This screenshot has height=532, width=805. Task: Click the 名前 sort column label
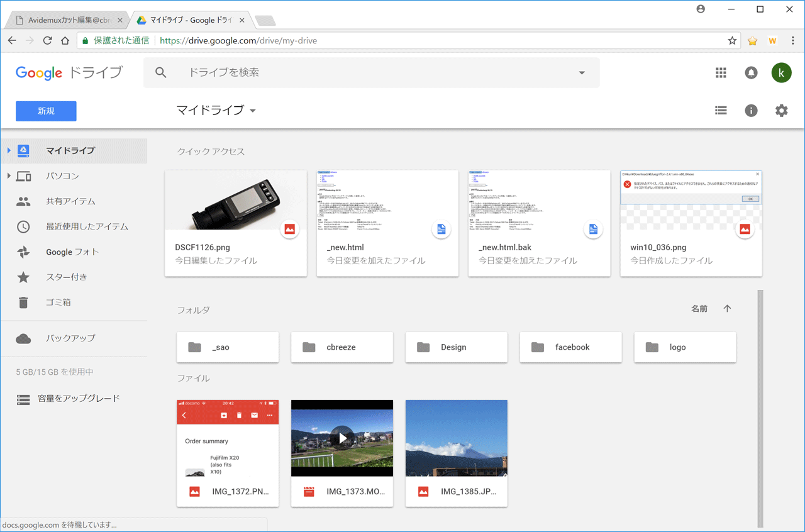[x=699, y=309]
